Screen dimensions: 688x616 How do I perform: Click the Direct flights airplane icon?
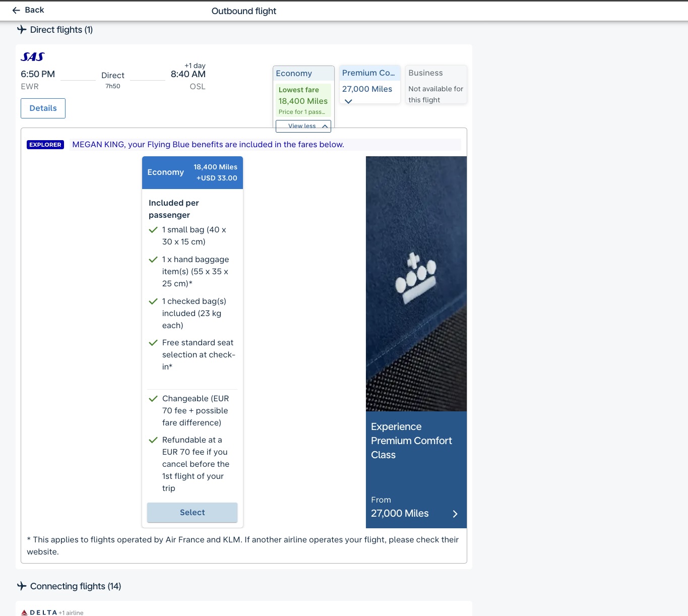22,30
